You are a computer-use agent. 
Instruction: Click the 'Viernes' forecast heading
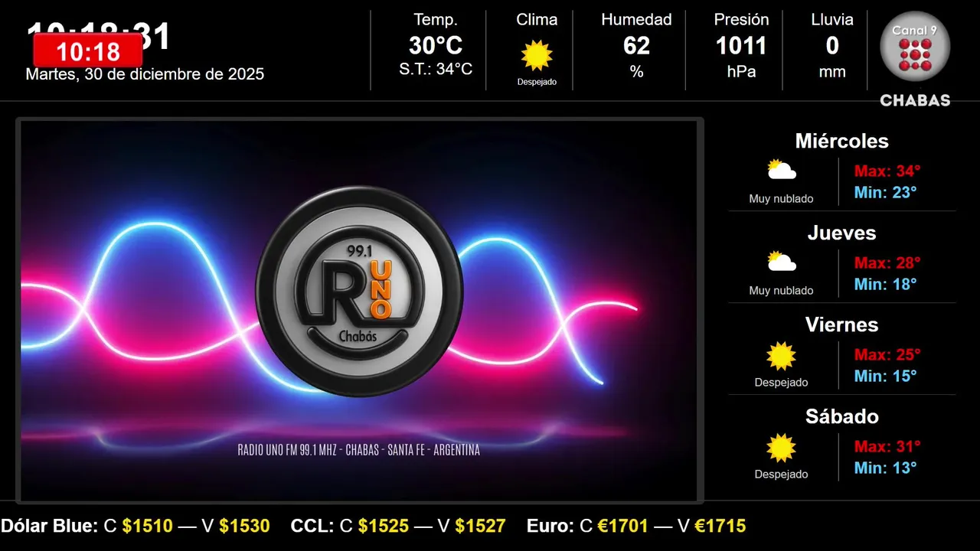tap(841, 324)
